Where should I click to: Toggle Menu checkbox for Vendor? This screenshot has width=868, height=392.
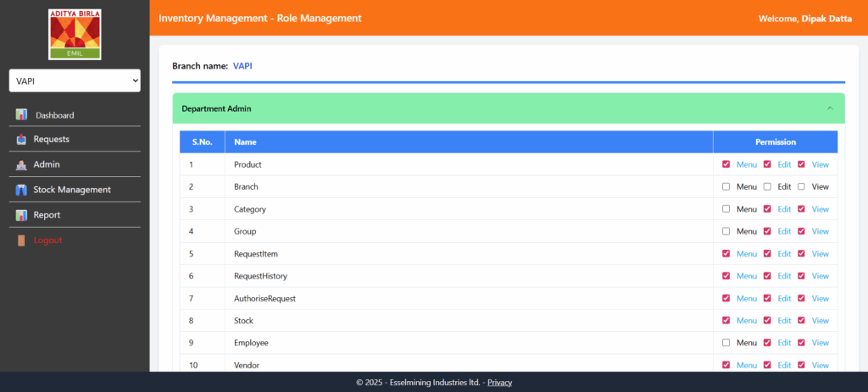click(x=726, y=365)
